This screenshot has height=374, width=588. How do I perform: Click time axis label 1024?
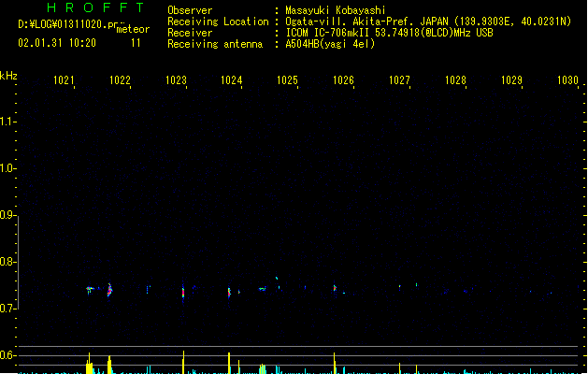point(232,80)
